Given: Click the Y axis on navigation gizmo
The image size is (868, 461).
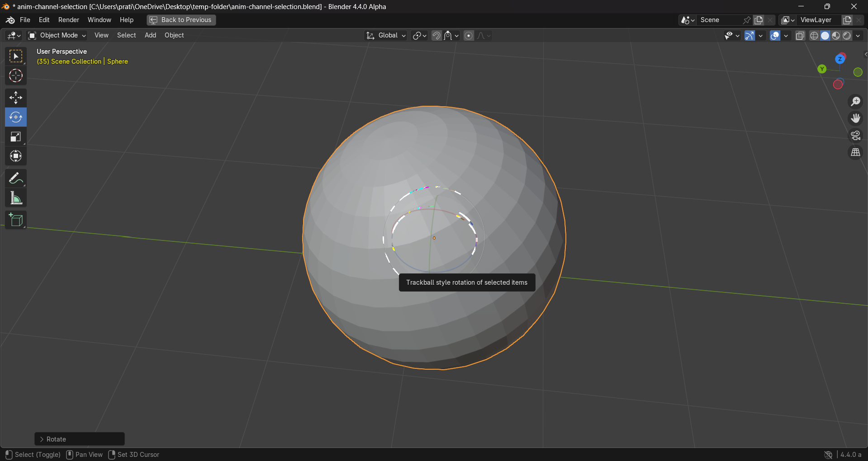Looking at the screenshot, I should pyautogui.click(x=822, y=69).
